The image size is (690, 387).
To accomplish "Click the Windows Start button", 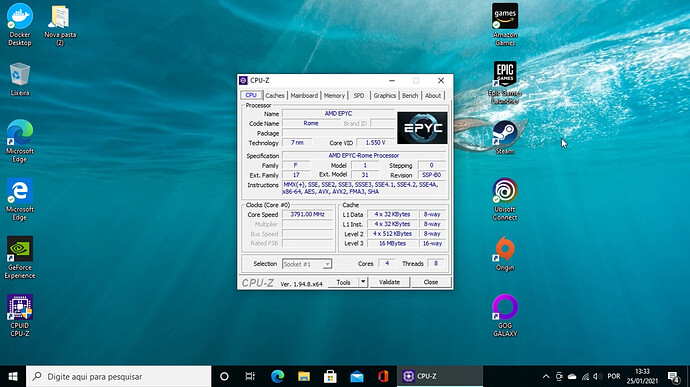I will [x=13, y=376].
